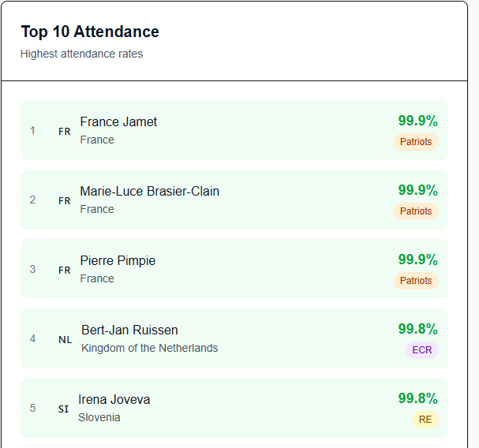Click the FR flag code beside Marie-Luce Brasier-Clain

pos(65,201)
